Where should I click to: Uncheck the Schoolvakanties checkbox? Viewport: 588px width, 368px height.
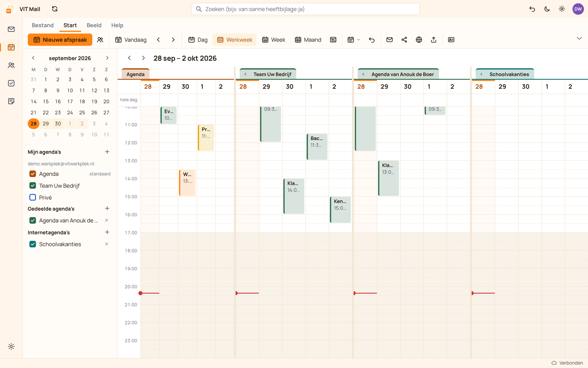(33, 244)
